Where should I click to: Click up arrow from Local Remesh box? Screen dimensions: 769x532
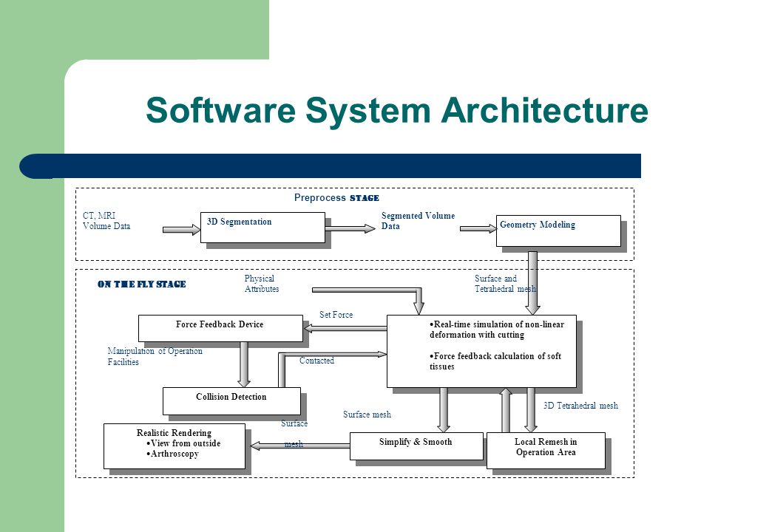(506, 410)
